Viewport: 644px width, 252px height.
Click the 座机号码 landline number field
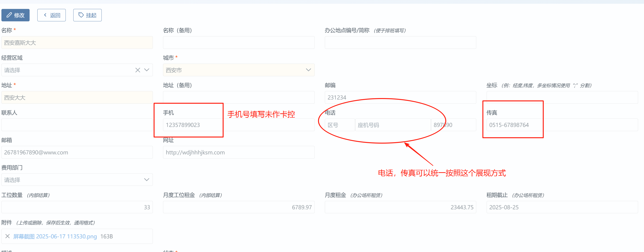point(392,125)
